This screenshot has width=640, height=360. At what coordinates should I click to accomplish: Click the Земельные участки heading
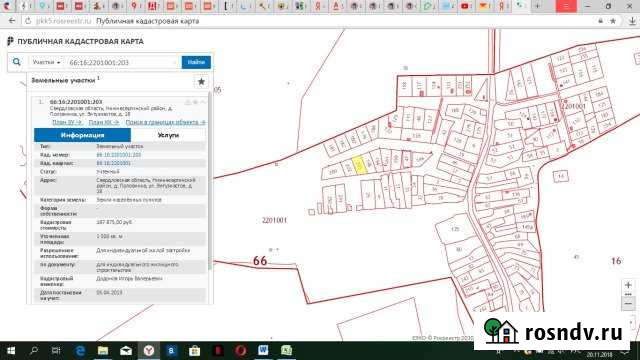[63, 81]
